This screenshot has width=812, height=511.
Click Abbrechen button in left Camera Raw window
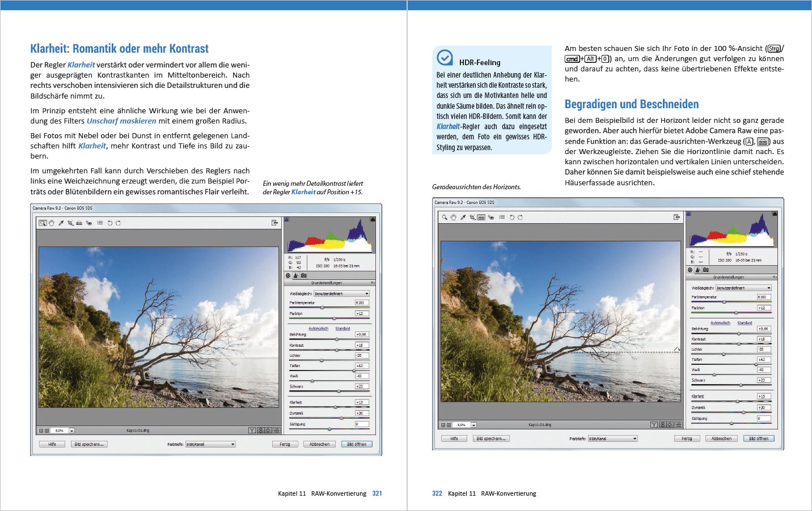(x=319, y=444)
